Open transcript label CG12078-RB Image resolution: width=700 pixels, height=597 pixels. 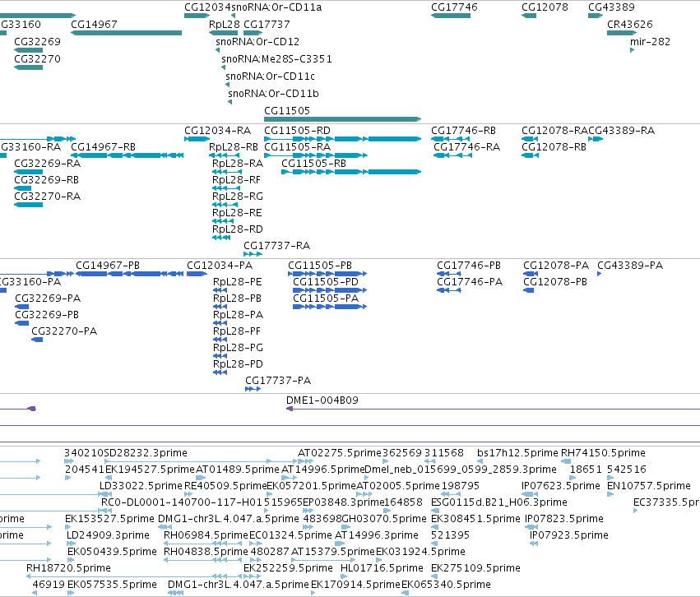(554, 147)
